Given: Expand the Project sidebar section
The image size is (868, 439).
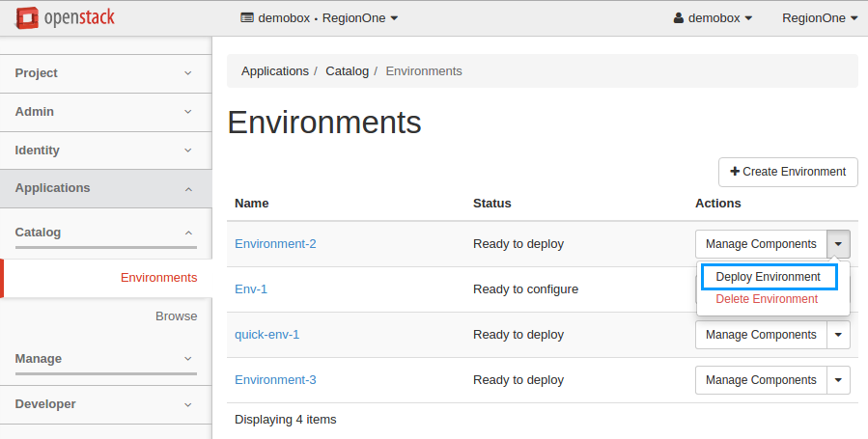Looking at the screenshot, I should tap(105, 73).
